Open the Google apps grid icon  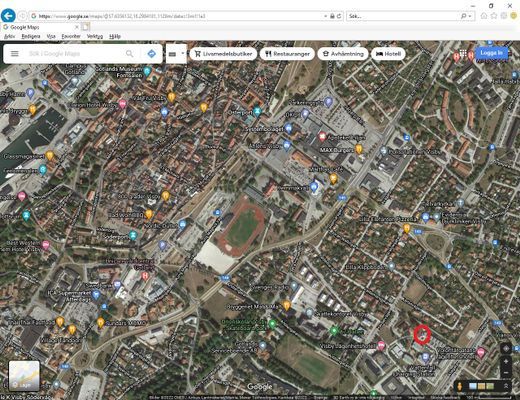[x=463, y=53]
